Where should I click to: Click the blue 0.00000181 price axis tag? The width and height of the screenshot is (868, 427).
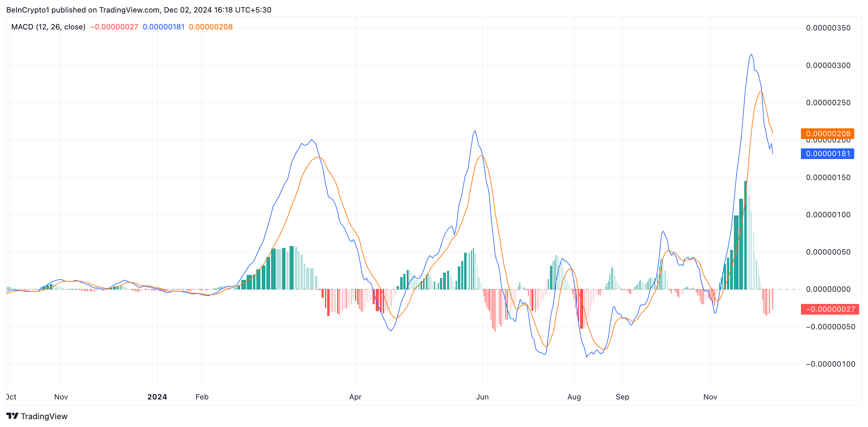(827, 154)
